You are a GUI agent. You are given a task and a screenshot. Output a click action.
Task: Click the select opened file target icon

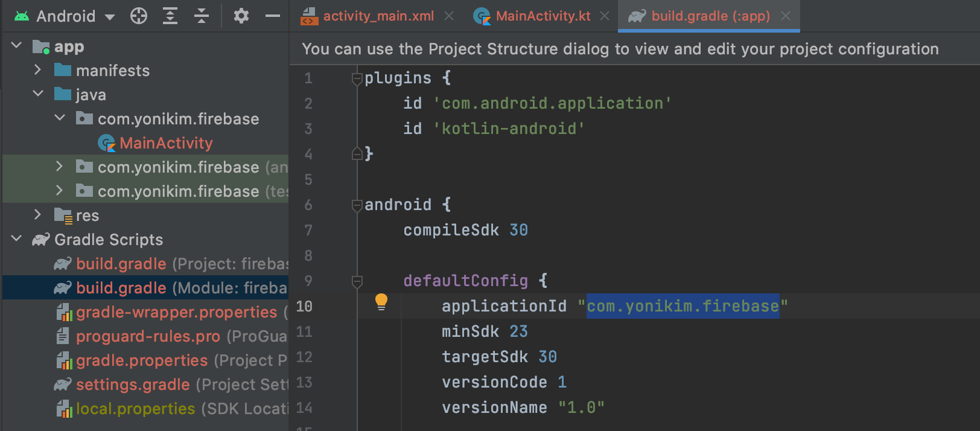[x=139, y=16]
